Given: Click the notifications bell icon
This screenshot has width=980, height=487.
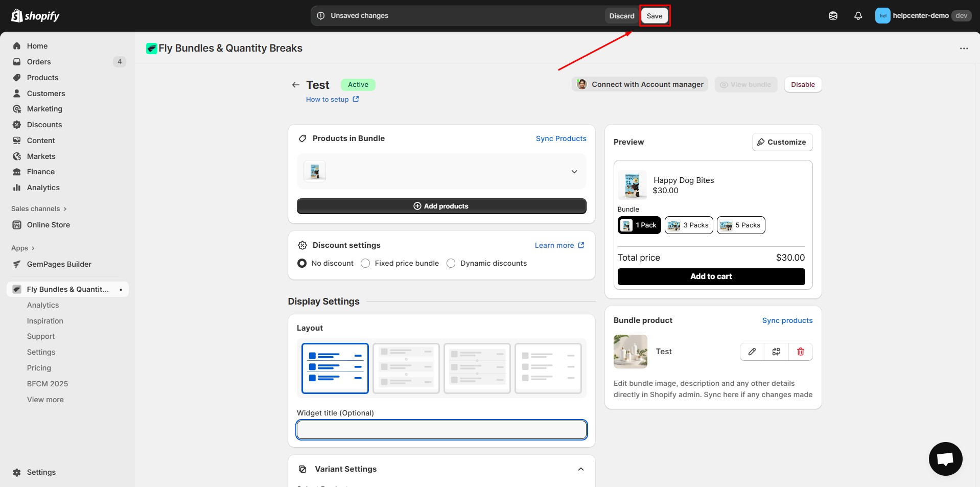Looking at the screenshot, I should pos(858,16).
